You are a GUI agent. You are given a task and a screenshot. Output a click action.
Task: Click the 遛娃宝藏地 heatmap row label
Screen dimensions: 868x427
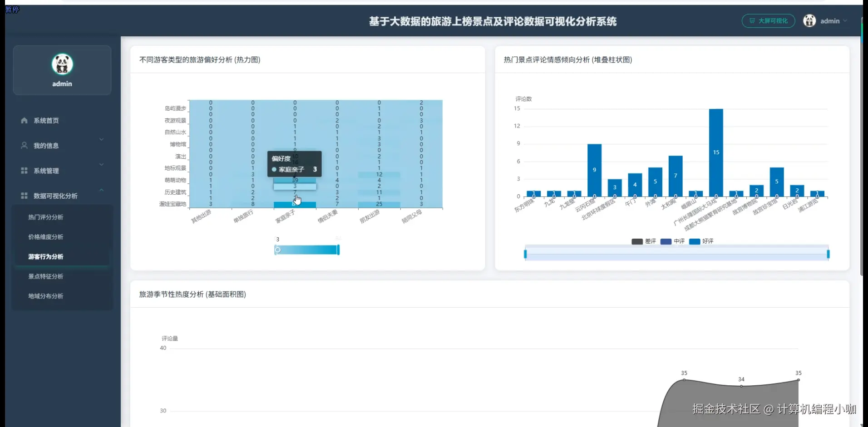coord(173,204)
